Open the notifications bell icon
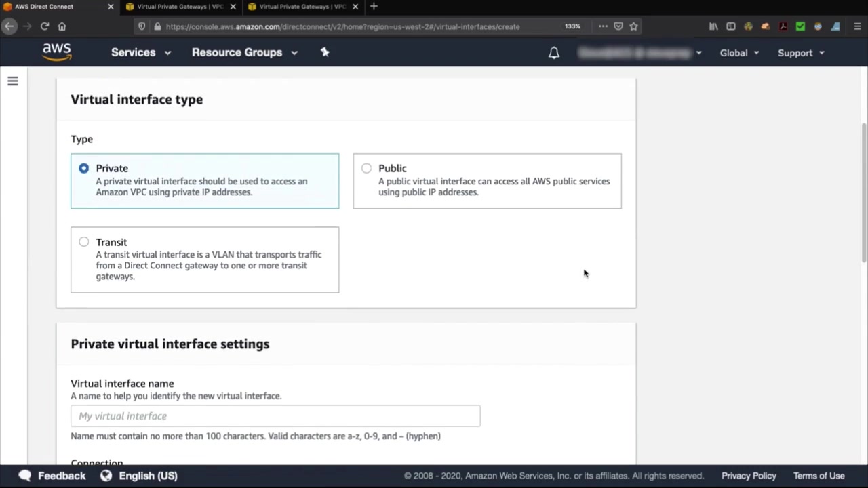 click(x=554, y=53)
